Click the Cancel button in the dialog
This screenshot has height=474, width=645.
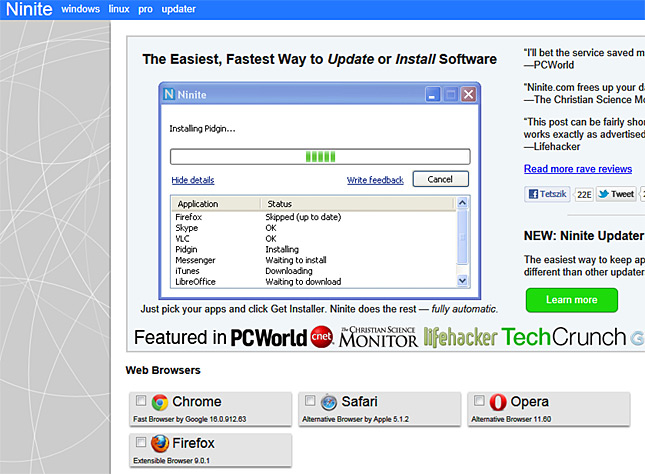point(440,179)
